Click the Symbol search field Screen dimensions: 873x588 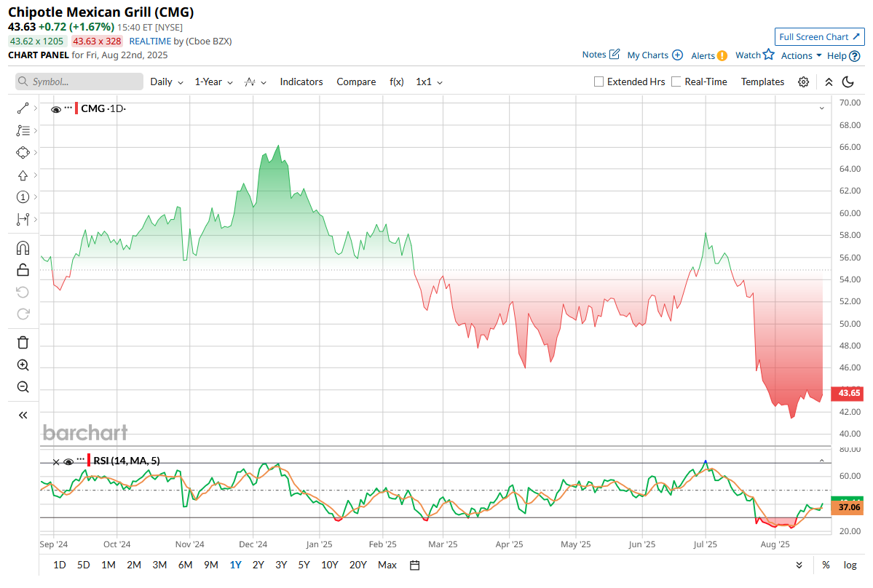click(x=79, y=82)
